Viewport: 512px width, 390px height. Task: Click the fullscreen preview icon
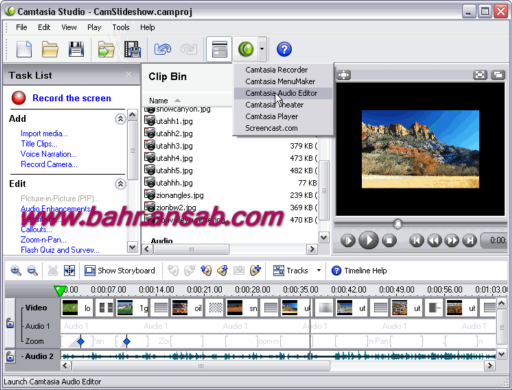click(480, 75)
